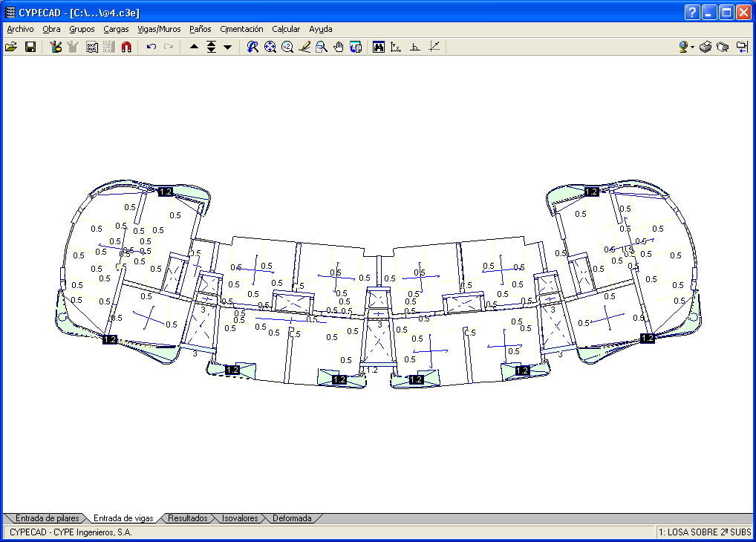The width and height of the screenshot is (756, 542).
Task: Click the printer icon
Action: pyautogui.click(x=706, y=47)
